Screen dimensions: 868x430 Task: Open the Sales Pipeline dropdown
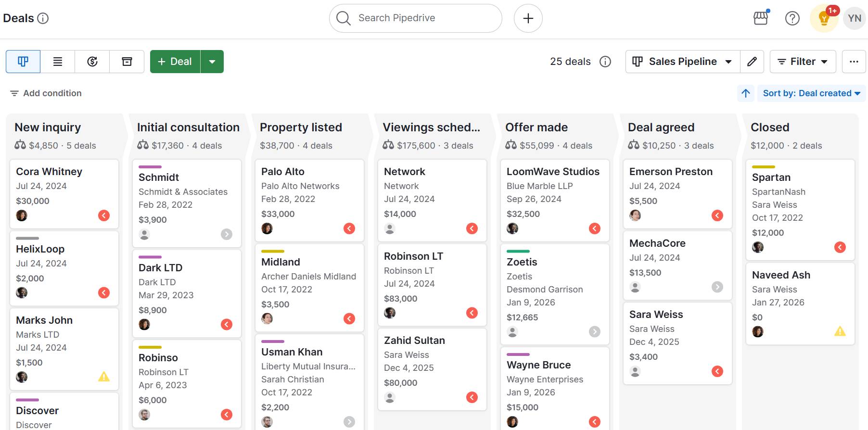[x=683, y=62]
